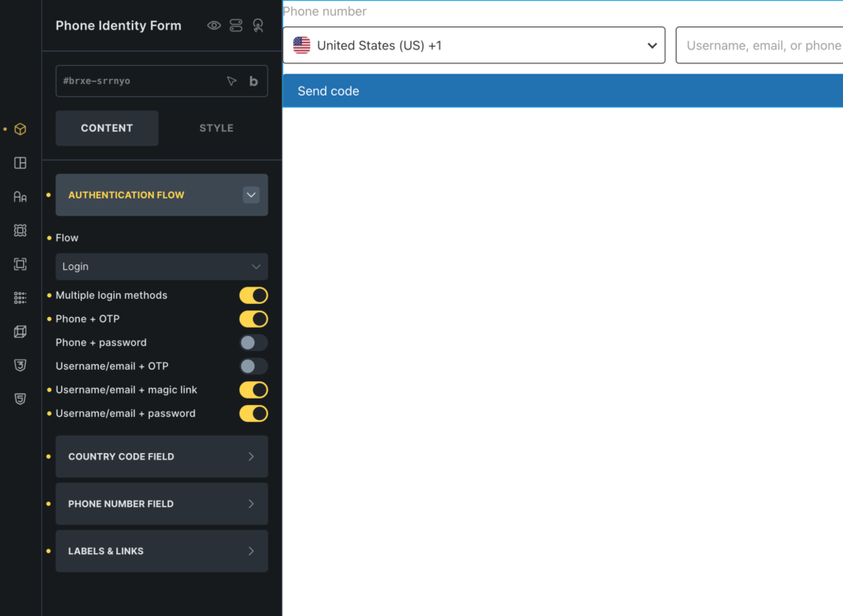Viewport: 843px width, 616px height.
Task: Open the United States country code dropdown
Action: 473,45
